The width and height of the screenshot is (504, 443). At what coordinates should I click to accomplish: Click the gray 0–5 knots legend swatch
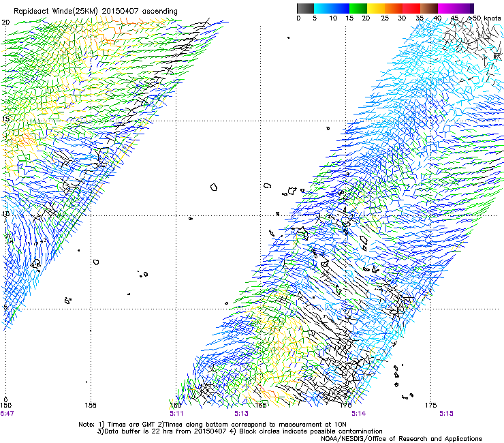point(305,8)
